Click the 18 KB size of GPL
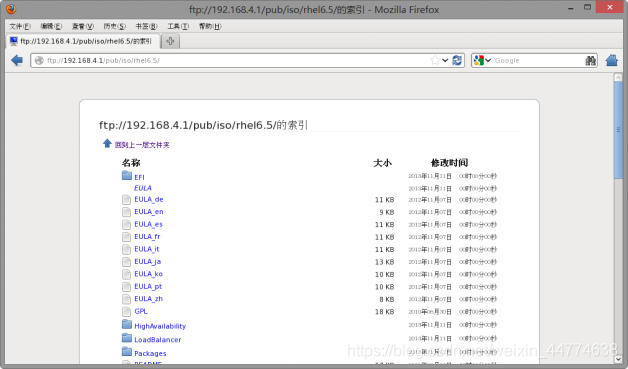This screenshot has width=628, height=369. pyautogui.click(x=384, y=311)
